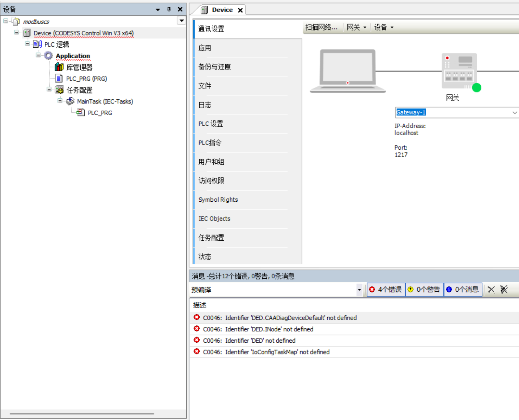519x420 pixels.
Task: Click the Task Configuration icon in tree
Action: coord(59,90)
